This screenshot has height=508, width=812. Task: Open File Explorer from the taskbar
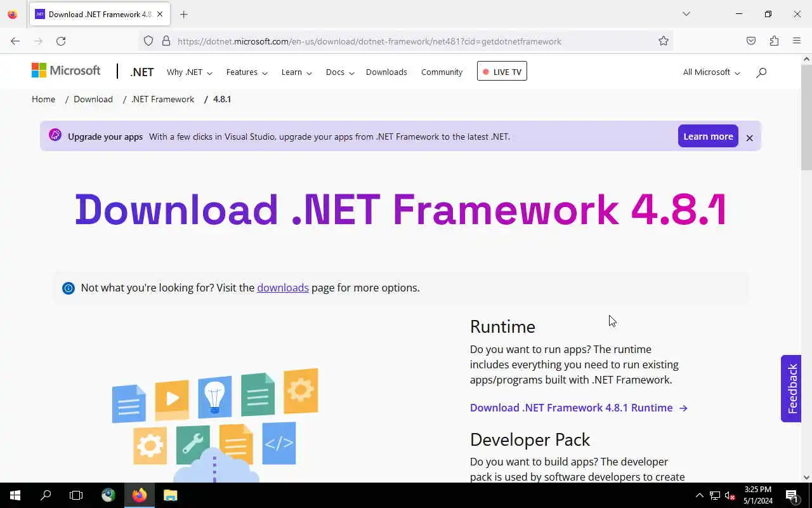tap(170, 495)
